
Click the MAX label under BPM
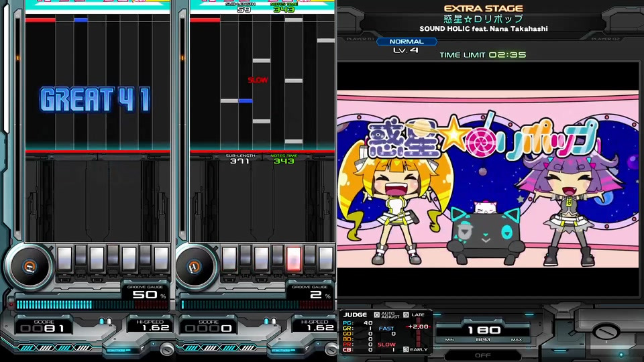point(517,340)
